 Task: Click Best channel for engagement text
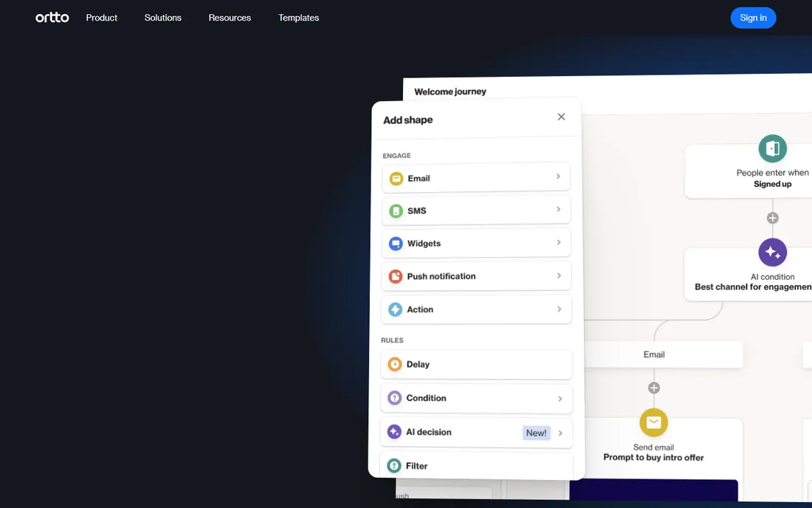pos(753,287)
